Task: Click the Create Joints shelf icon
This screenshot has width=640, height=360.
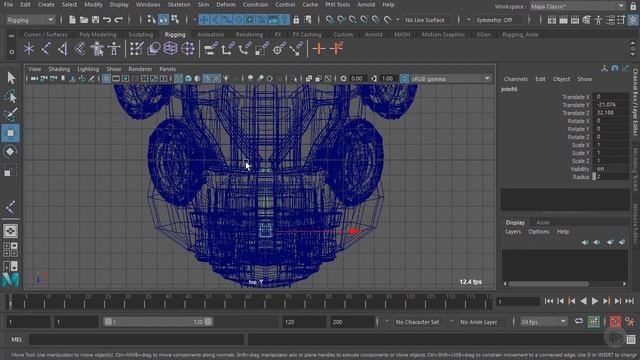Action: click(x=46, y=49)
